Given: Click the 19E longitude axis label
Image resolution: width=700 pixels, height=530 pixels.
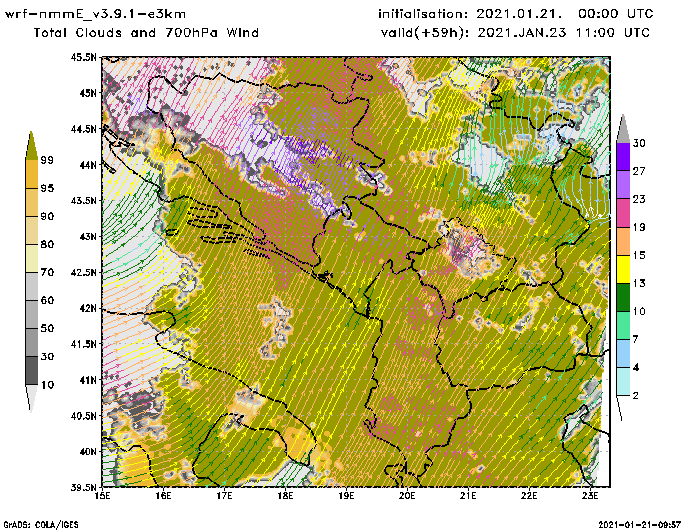Looking at the screenshot, I should [x=346, y=497].
